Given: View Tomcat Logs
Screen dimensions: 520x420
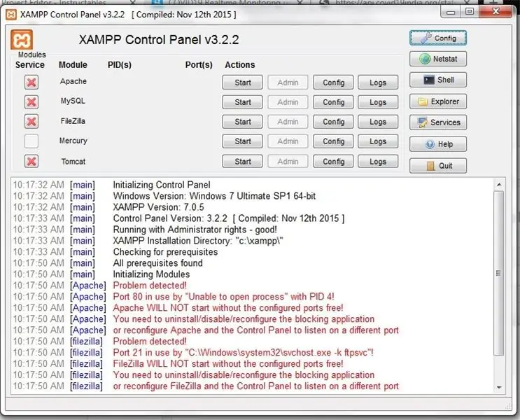Looking at the screenshot, I should click(378, 162).
